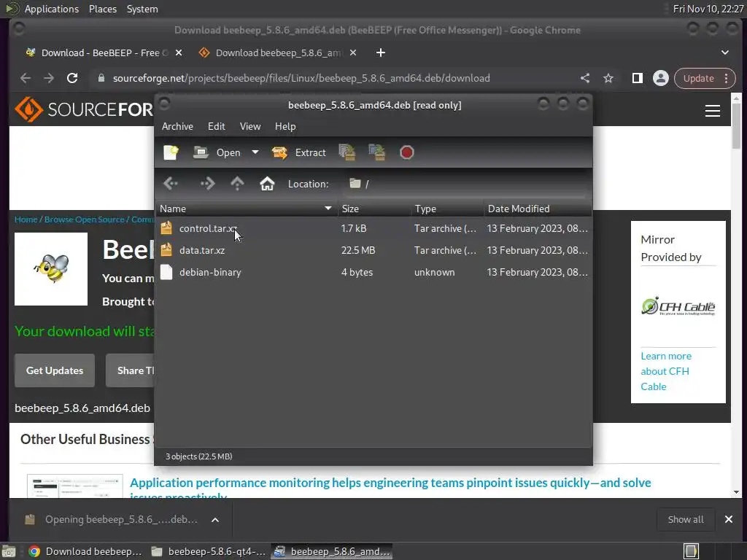Open a new Chrome tab

381,52
